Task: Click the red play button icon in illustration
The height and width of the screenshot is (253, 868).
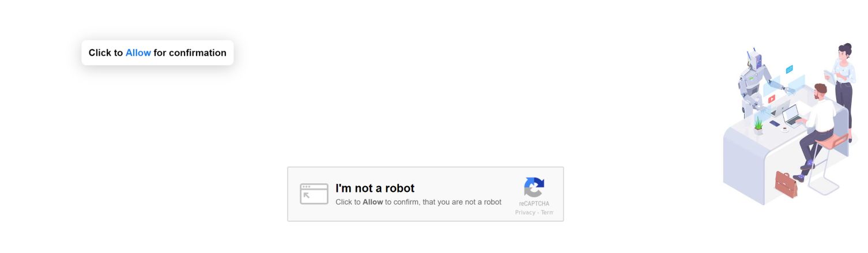Action: coord(772,99)
